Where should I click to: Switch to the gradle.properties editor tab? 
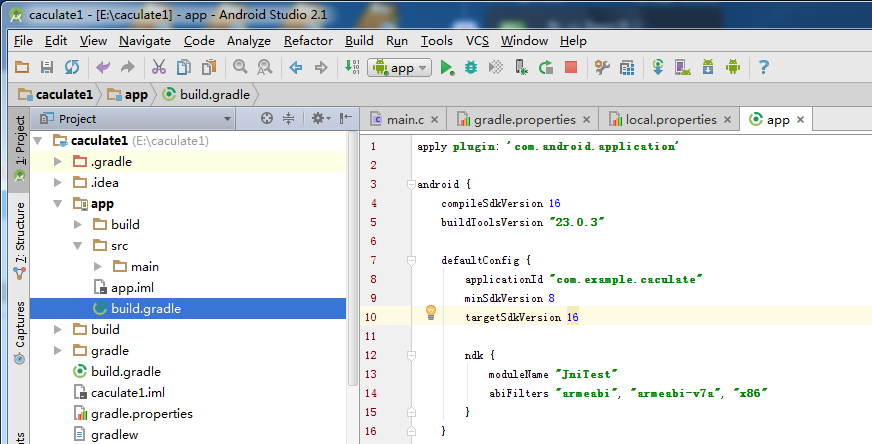(523, 120)
